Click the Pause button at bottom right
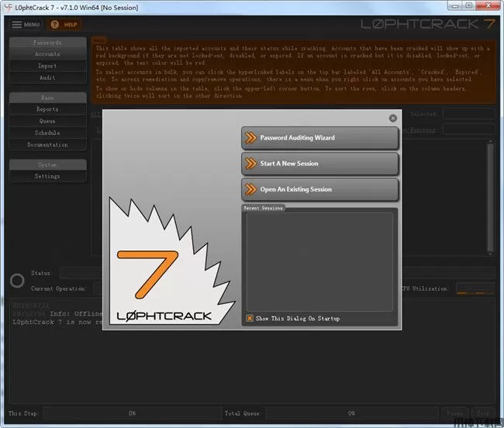The height and width of the screenshot is (428, 504). click(455, 413)
